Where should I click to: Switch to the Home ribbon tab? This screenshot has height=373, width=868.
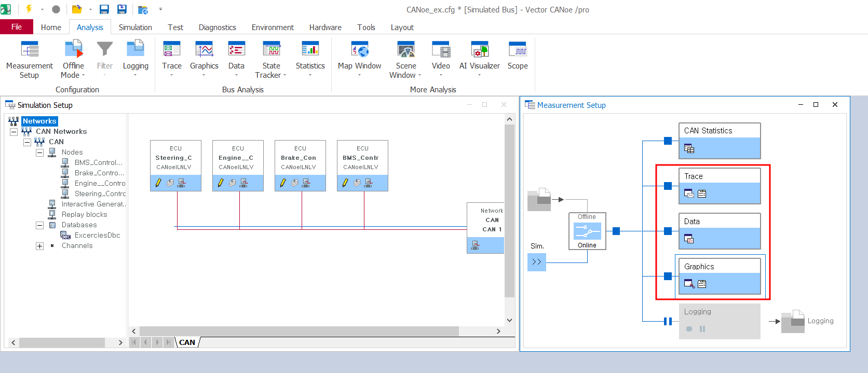[x=51, y=27]
